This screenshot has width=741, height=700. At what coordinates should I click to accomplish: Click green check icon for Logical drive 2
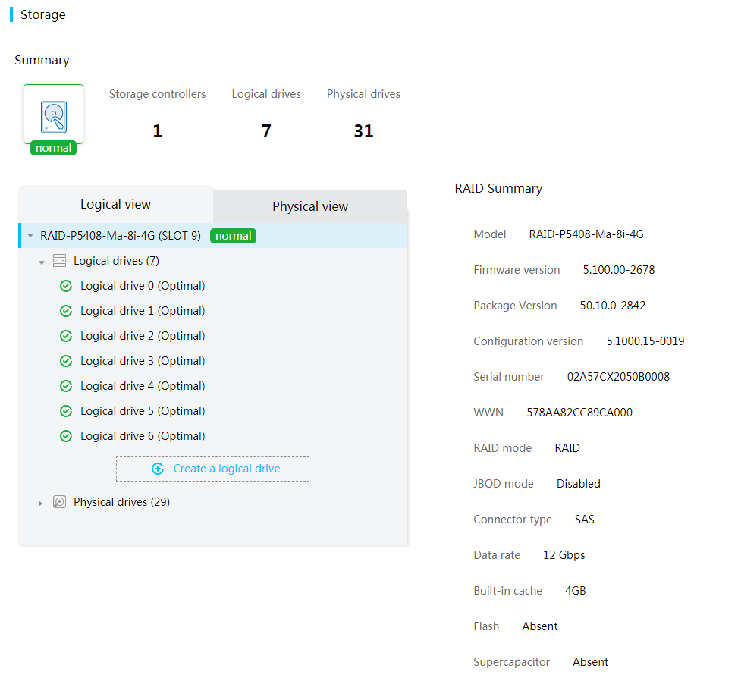pyautogui.click(x=66, y=336)
